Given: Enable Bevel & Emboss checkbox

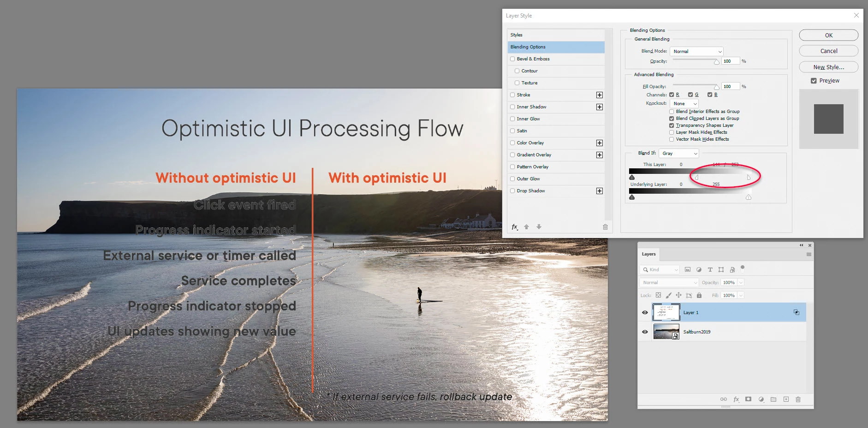Looking at the screenshot, I should pos(512,59).
